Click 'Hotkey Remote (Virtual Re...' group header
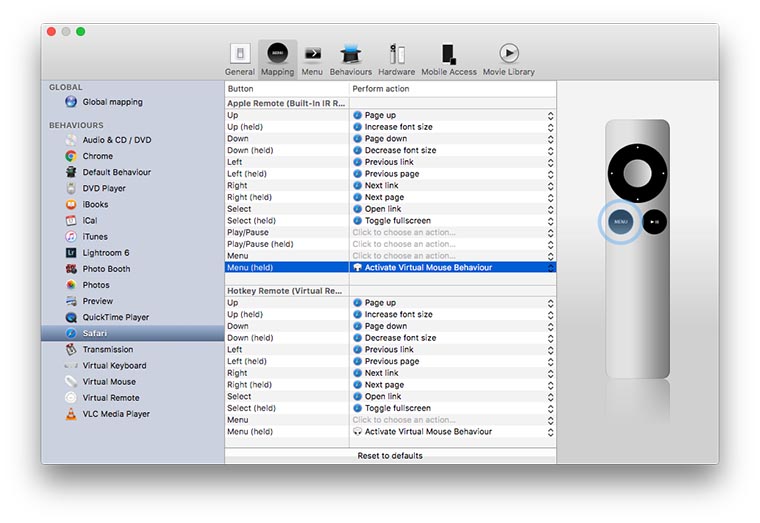760x523 pixels. 287,291
